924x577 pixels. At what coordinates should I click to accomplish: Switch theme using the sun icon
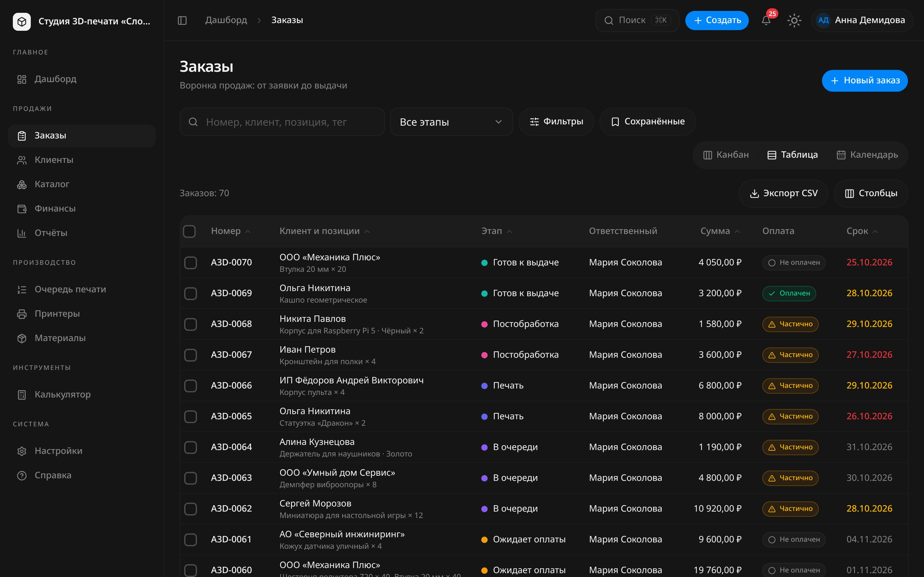[794, 20]
